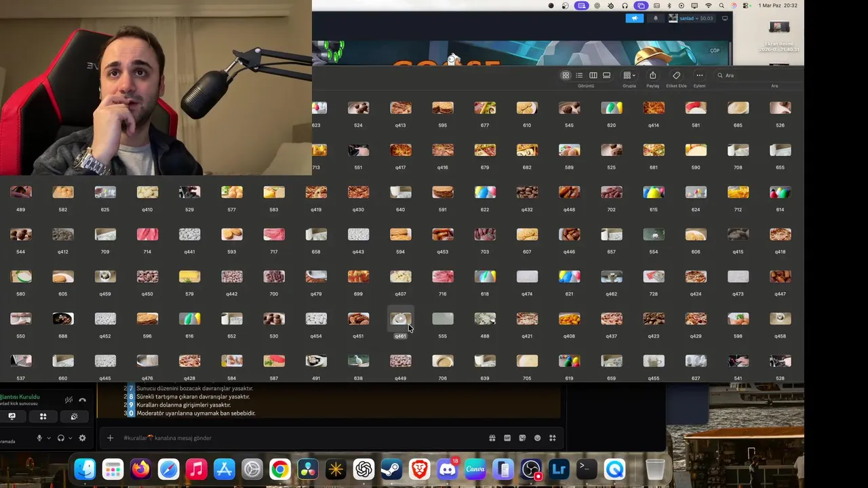
Task: Open Lightroom from the Dock
Action: [559, 469]
